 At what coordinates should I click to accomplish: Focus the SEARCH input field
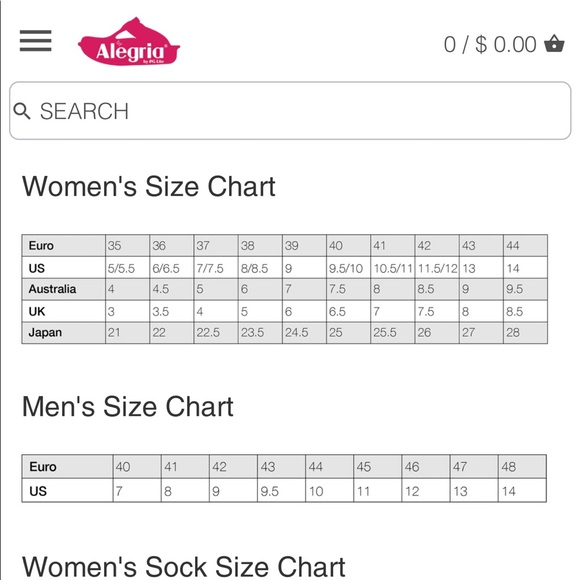[290, 111]
